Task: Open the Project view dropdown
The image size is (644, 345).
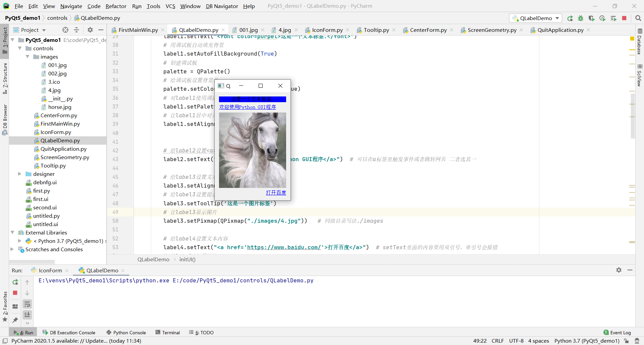Action: click(30, 30)
